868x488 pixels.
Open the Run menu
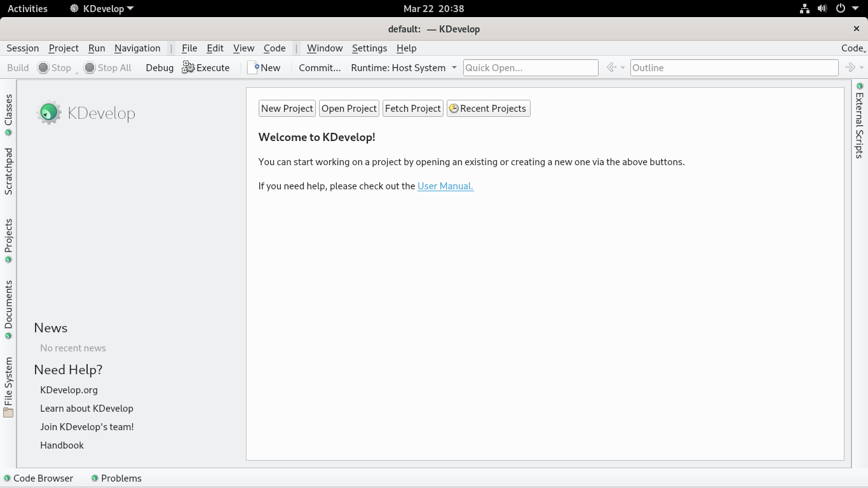pyautogui.click(x=97, y=48)
